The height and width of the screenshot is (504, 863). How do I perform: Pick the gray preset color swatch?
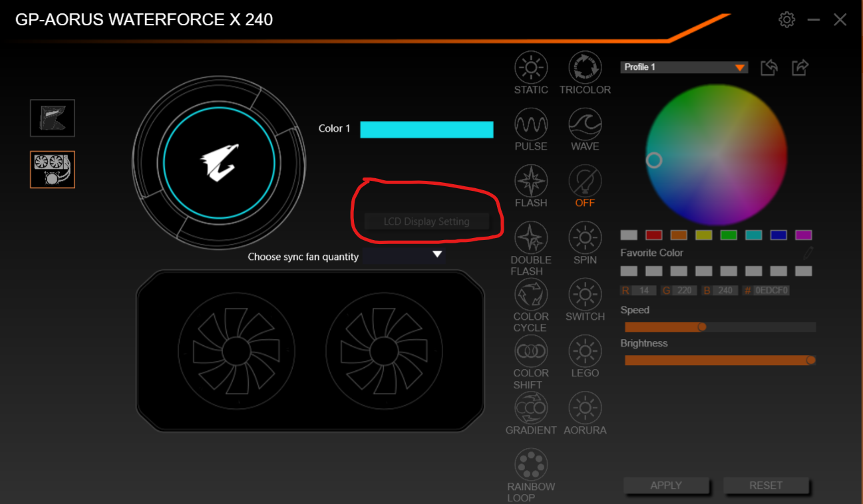629,235
